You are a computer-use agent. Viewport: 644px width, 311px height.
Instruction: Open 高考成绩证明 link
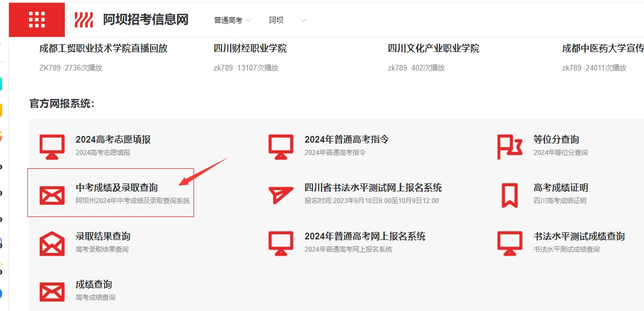click(x=561, y=188)
